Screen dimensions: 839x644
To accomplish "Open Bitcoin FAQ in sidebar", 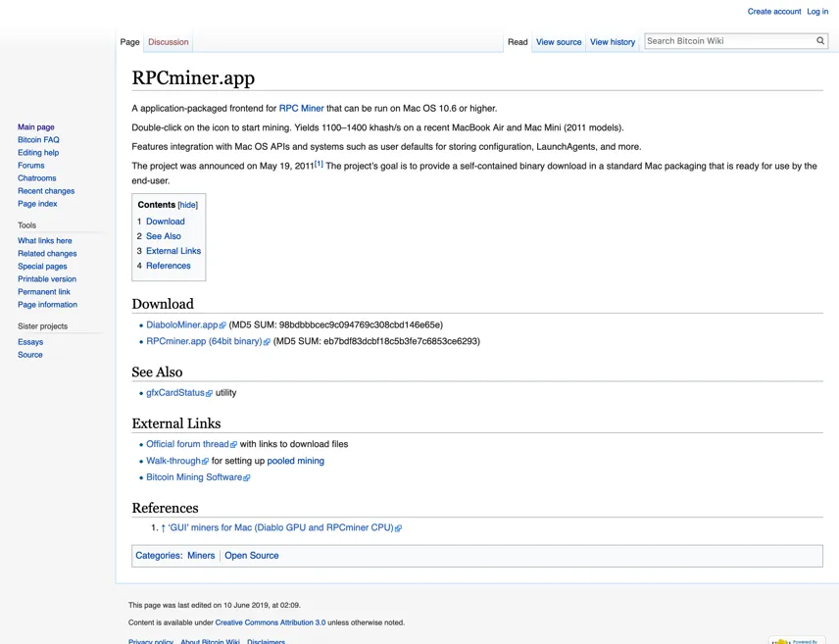I will pyautogui.click(x=38, y=140).
